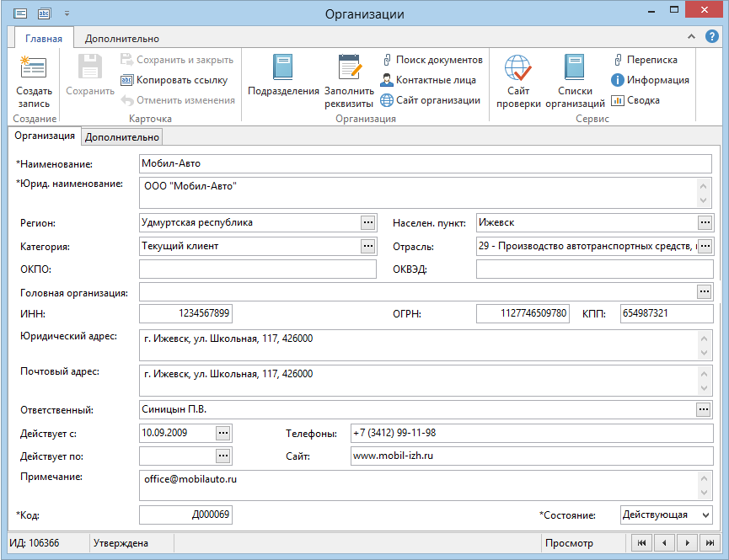Click the ОКВЭД input field

pos(595,269)
